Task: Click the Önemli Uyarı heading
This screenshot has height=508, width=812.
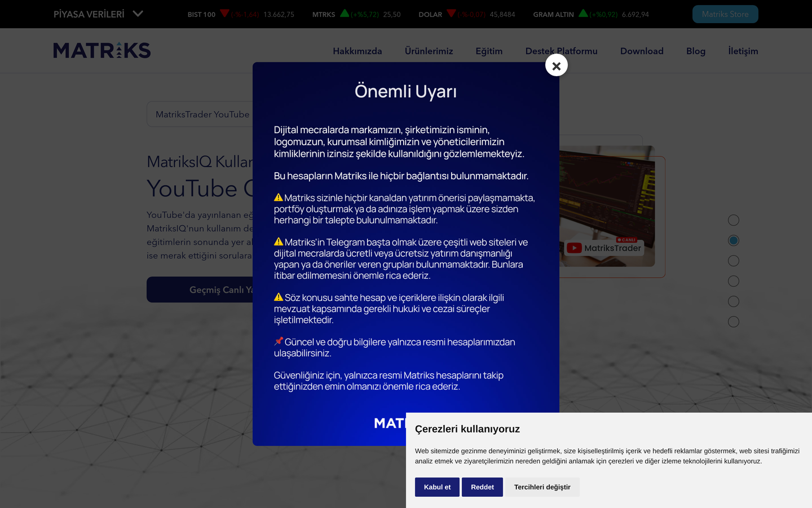Action: click(405, 91)
